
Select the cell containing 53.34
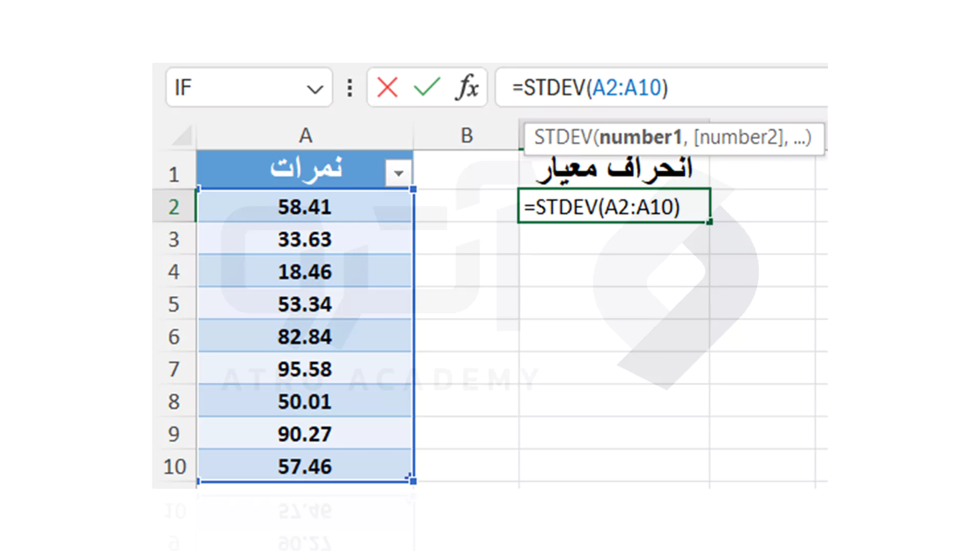pos(305,304)
